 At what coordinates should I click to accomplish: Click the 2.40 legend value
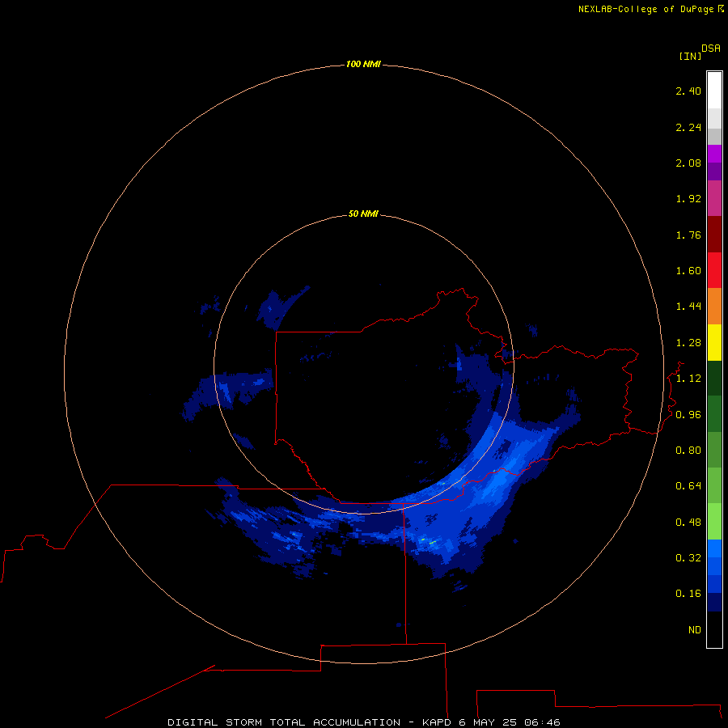688,91
